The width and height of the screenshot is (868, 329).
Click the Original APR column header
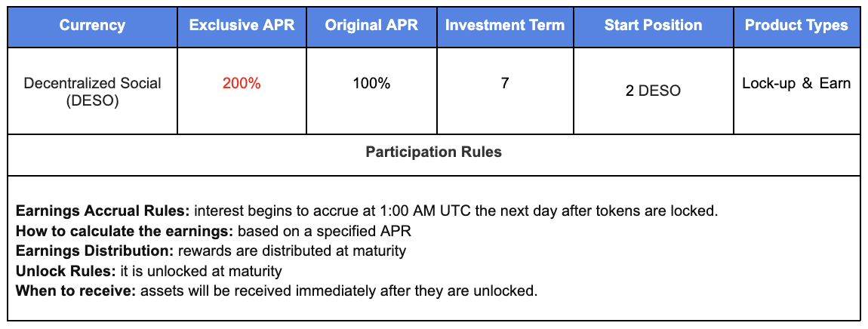click(371, 25)
